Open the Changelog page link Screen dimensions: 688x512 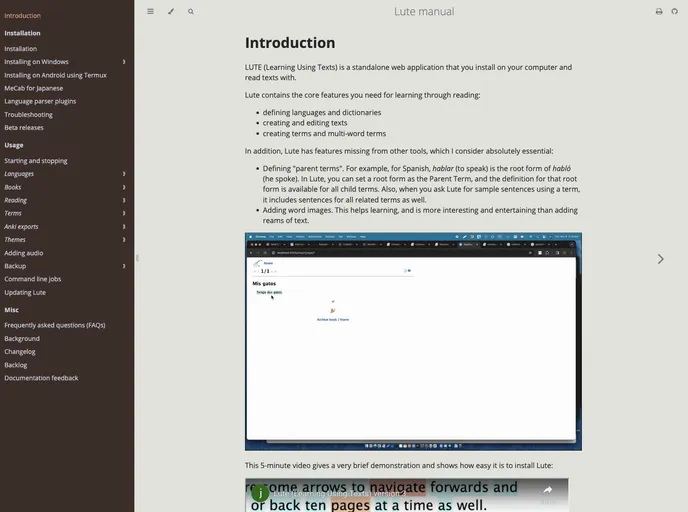pos(20,352)
